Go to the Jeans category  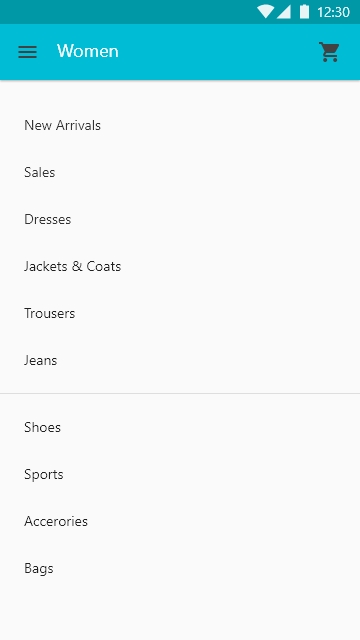coord(180,360)
